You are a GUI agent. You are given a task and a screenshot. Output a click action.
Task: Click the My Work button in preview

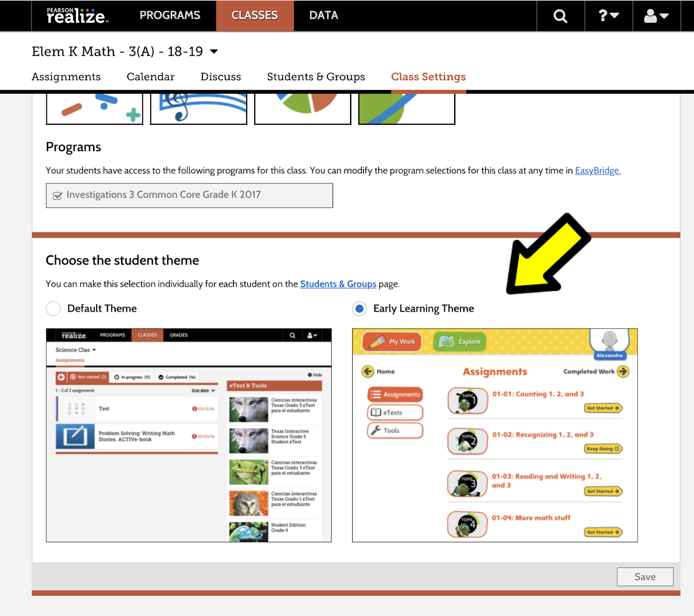click(x=392, y=342)
